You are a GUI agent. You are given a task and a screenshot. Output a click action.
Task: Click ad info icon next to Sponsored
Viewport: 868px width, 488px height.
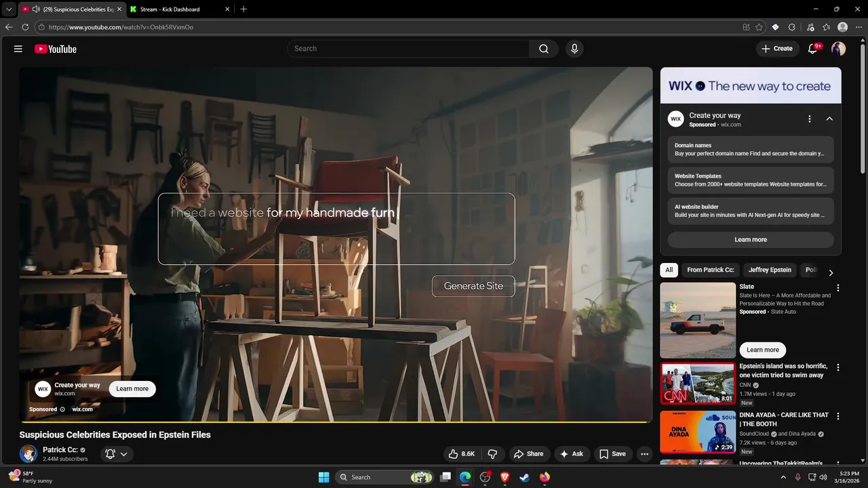62,409
